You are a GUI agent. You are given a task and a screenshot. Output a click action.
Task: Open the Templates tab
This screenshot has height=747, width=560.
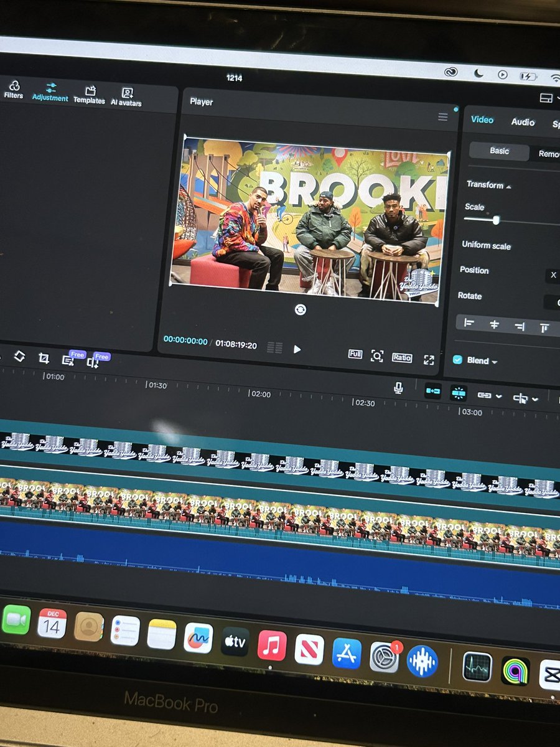(90, 95)
